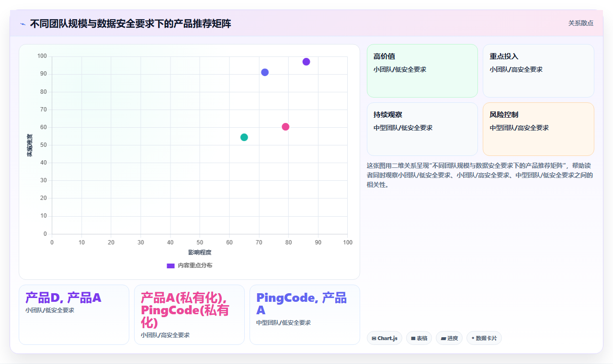Open the 持续观察 quadrant card
Viewport: 613px width, 364px height.
click(422, 129)
